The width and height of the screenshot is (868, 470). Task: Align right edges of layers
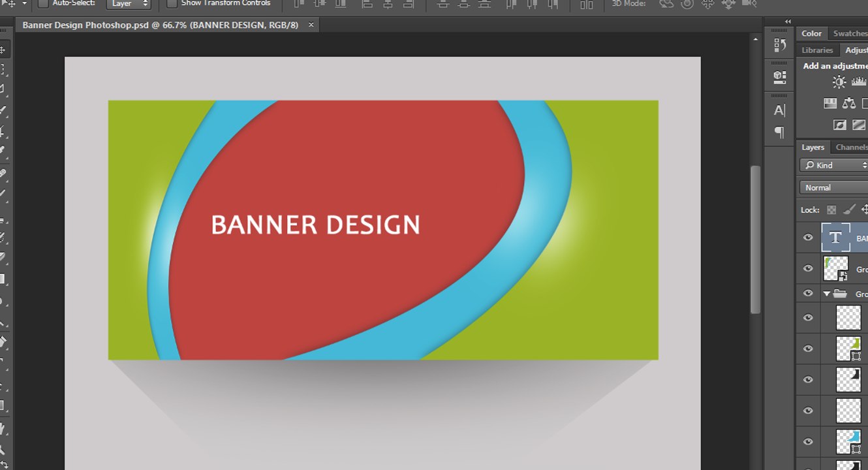(408, 4)
